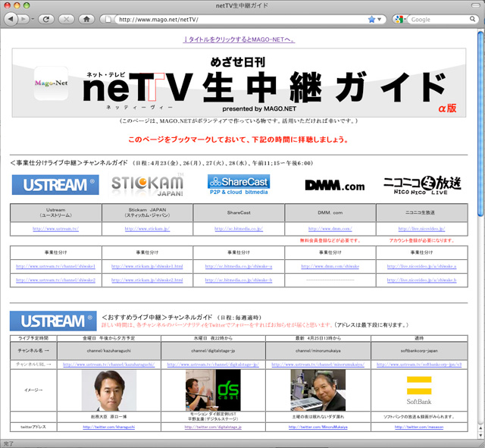Click the top link to MAGO-NET

tap(239, 39)
